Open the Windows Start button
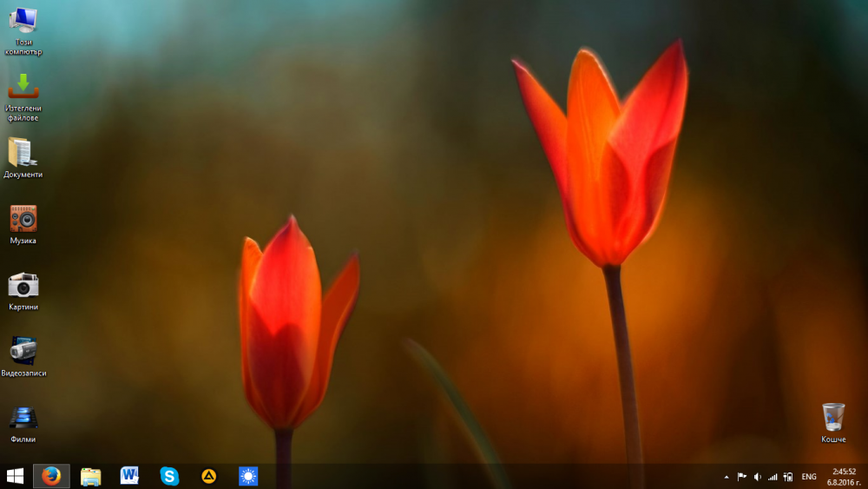 coord(15,476)
